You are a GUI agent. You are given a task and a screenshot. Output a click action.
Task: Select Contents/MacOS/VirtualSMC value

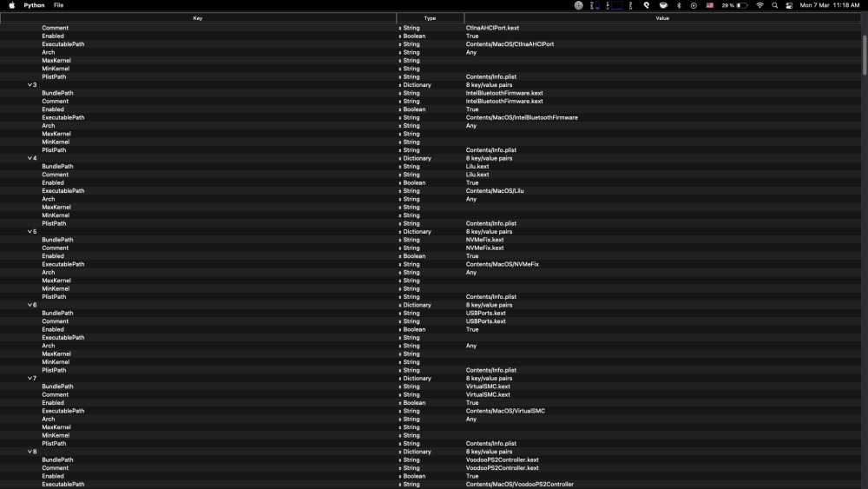point(505,411)
